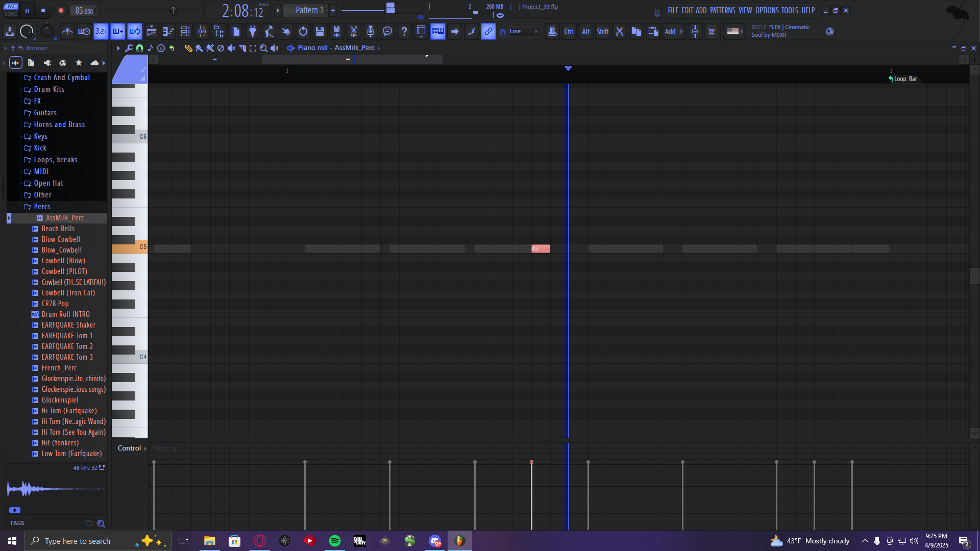
Task: Open the plugin picker plug icon
Action: pos(252,32)
